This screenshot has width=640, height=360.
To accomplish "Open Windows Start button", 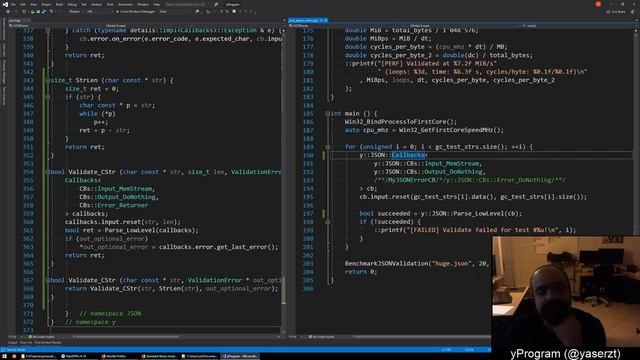I will tap(5, 356).
